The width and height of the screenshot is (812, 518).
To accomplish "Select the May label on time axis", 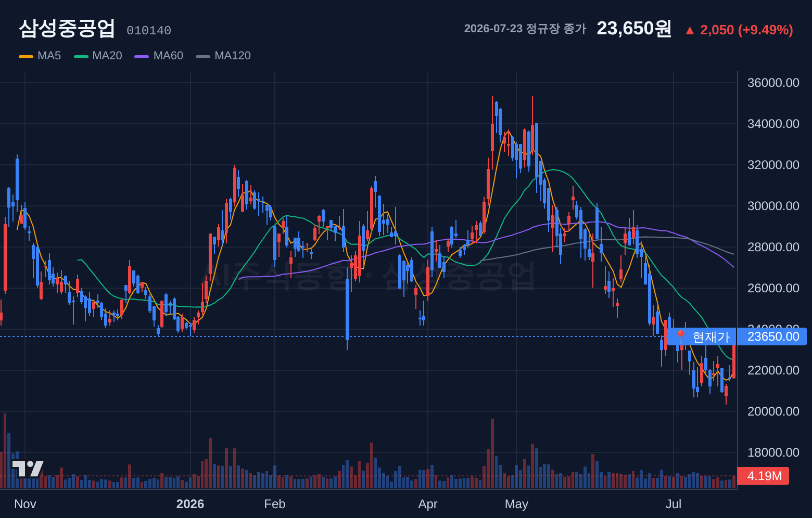I will (516, 504).
